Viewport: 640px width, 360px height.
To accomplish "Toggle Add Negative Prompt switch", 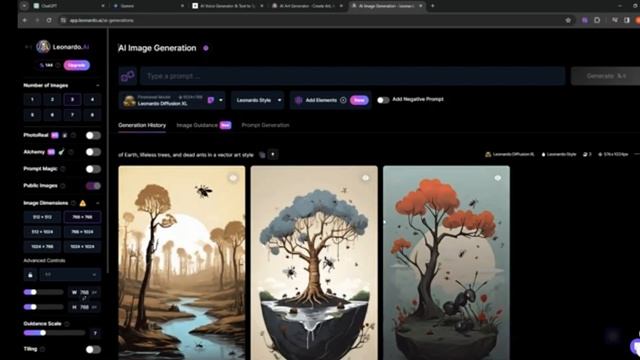I will [x=383, y=100].
